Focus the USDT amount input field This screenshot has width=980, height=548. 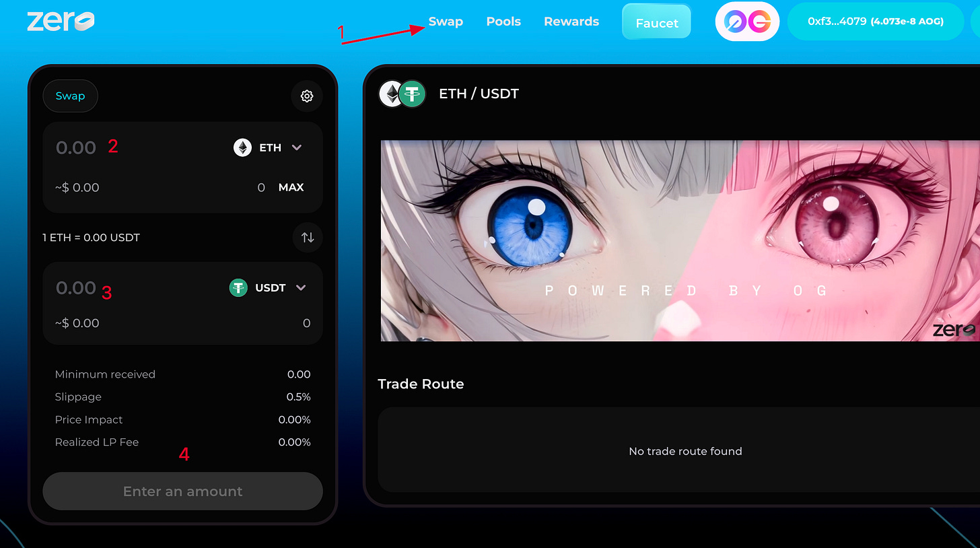(x=75, y=288)
